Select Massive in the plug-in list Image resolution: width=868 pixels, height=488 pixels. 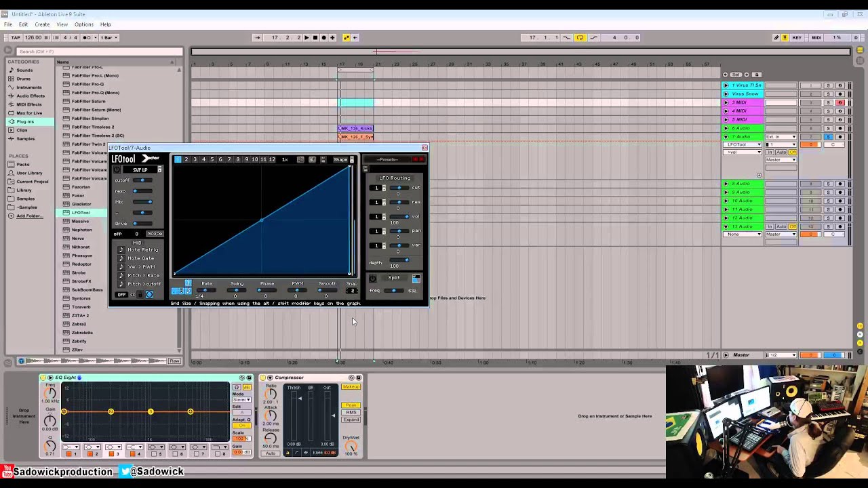81,222
